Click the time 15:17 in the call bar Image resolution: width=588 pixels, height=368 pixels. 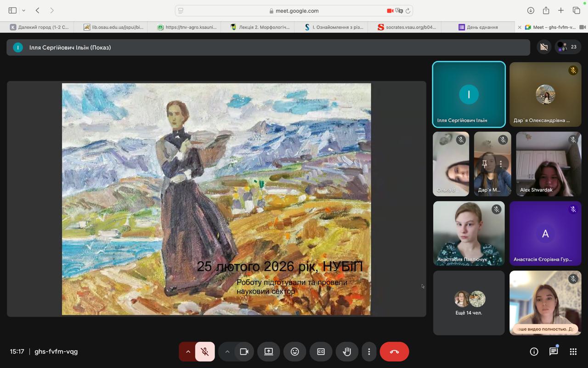pyautogui.click(x=17, y=351)
